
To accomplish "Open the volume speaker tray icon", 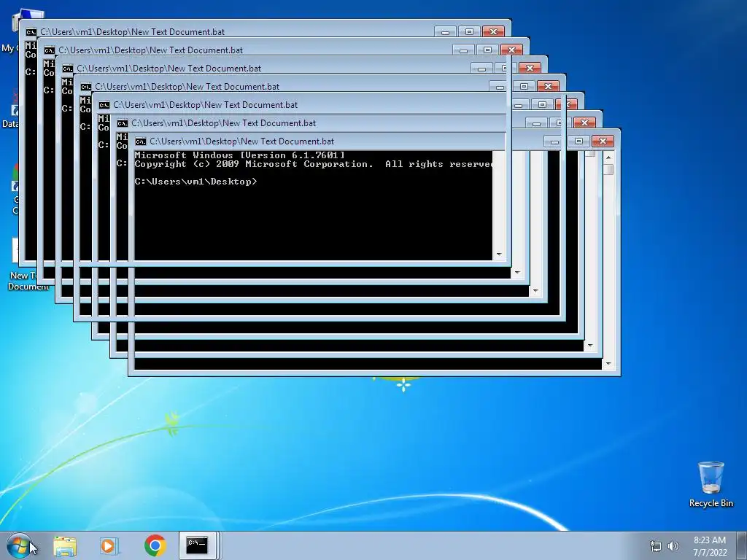I will 673,546.
